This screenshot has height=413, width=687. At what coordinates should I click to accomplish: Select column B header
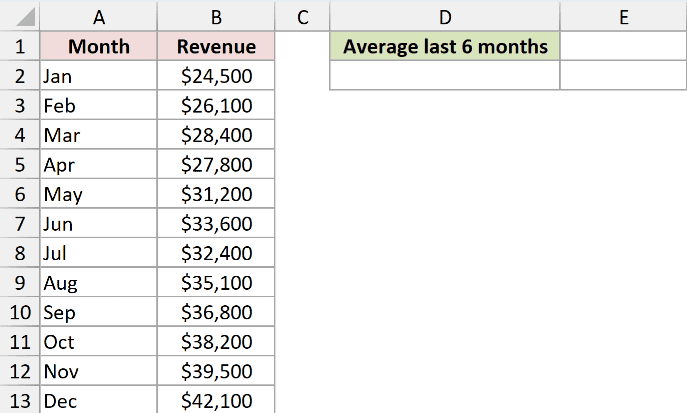click(216, 17)
